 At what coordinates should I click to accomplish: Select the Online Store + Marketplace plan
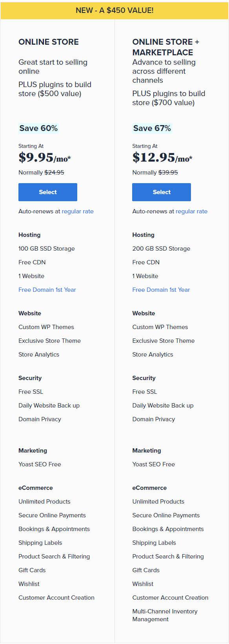pos(162,192)
